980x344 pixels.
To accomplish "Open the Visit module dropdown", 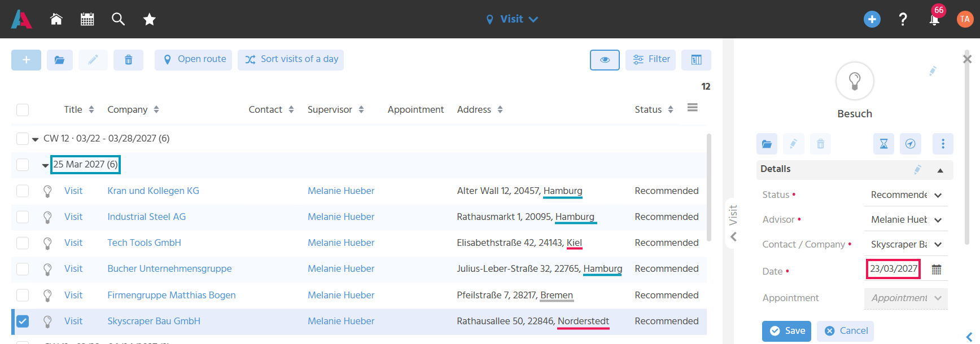I will (x=512, y=19).
